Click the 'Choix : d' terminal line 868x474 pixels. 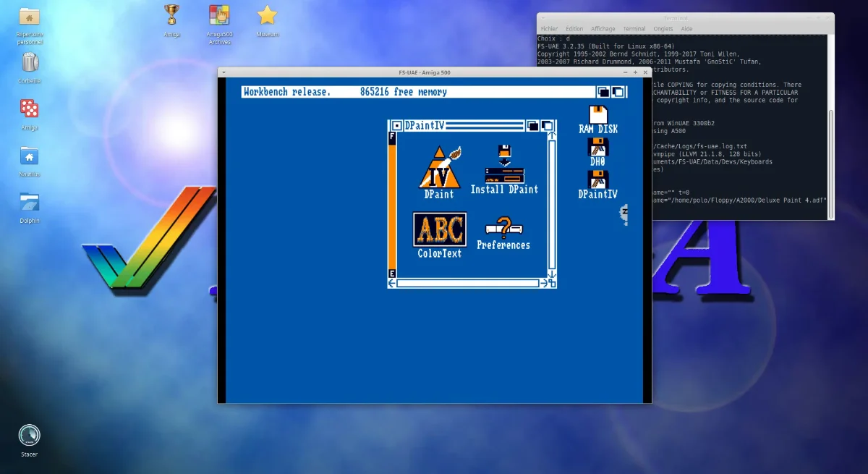click(x=554, y=38)
